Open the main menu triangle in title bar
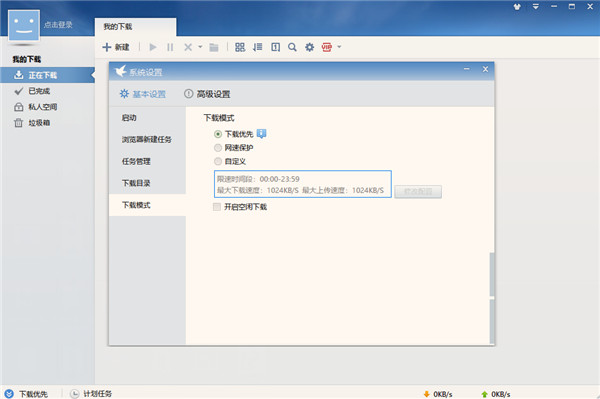 point(536,7)
